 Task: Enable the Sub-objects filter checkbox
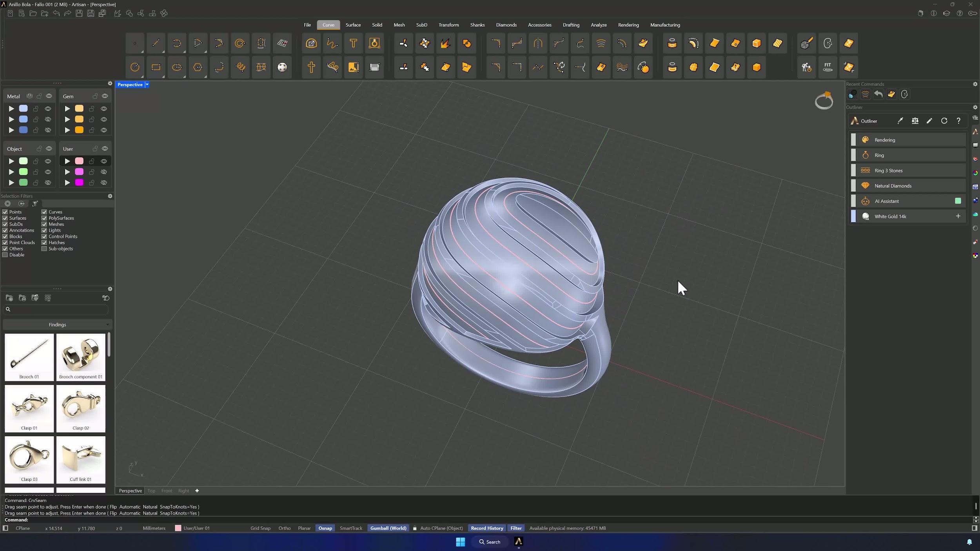coord(44,249)
